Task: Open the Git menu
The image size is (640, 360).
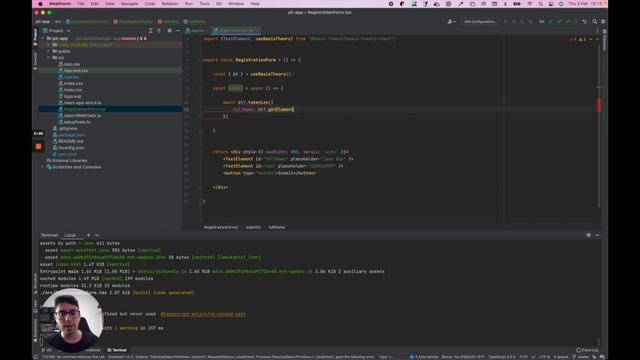Action: pos(219,4)
